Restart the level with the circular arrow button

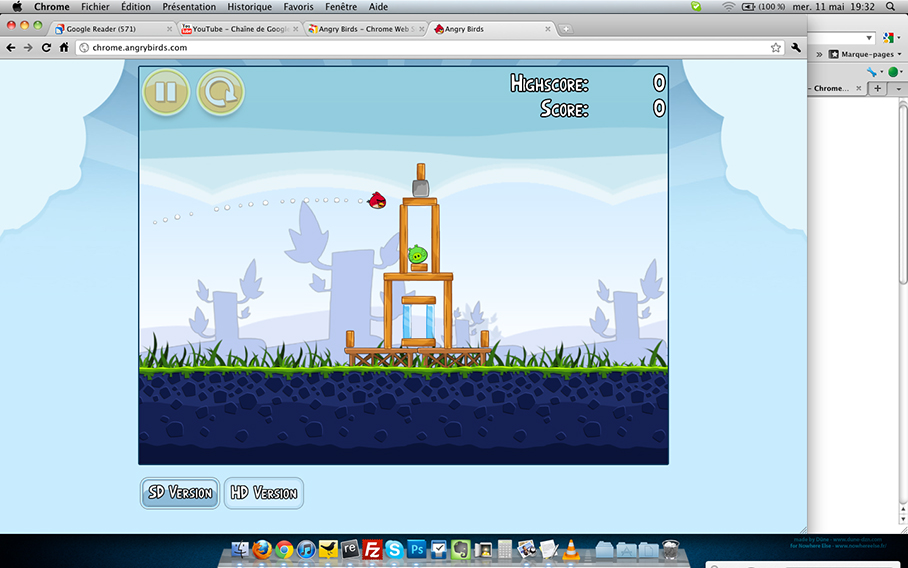[x=220, y=92]
